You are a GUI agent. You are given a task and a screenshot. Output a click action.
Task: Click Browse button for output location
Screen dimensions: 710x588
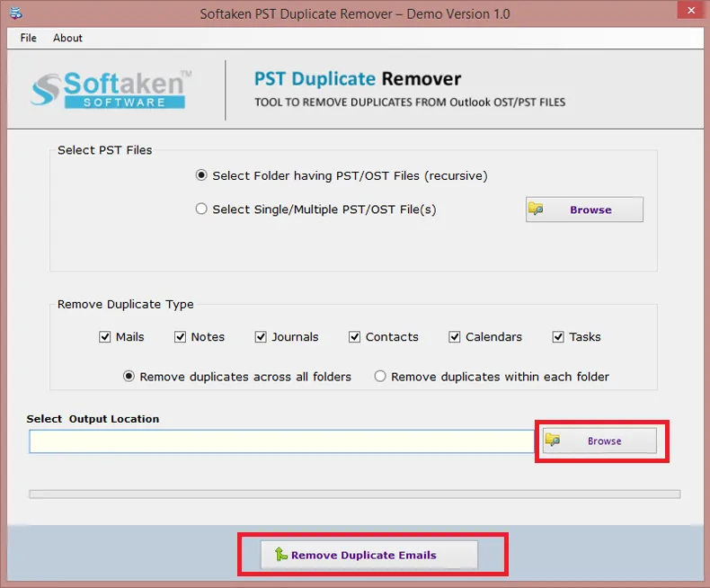pyautogui.click(x=599, y=441)
